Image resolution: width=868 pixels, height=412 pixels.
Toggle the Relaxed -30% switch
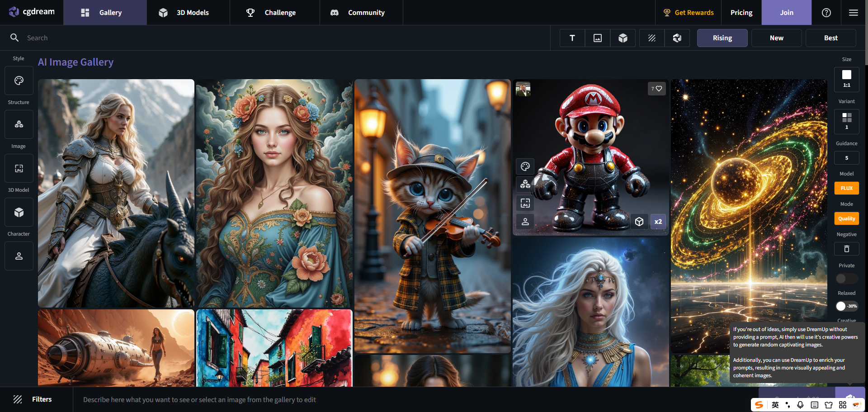(846, 306)
